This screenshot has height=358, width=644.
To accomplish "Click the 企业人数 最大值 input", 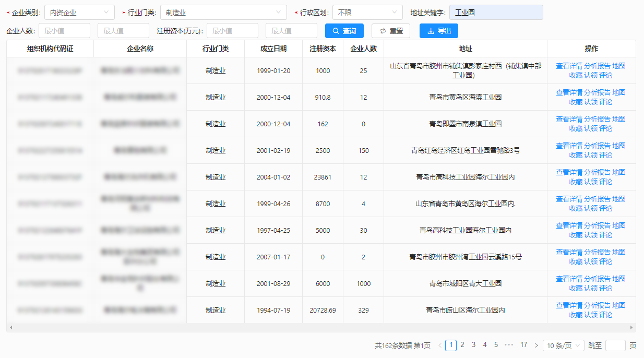I will (123, 31).
